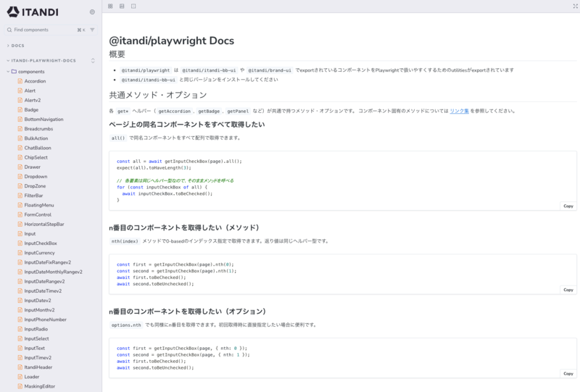Open FormControl component docs
This screenshot has width=580, height=392.
pyautogui.click(x=38, y=214)
